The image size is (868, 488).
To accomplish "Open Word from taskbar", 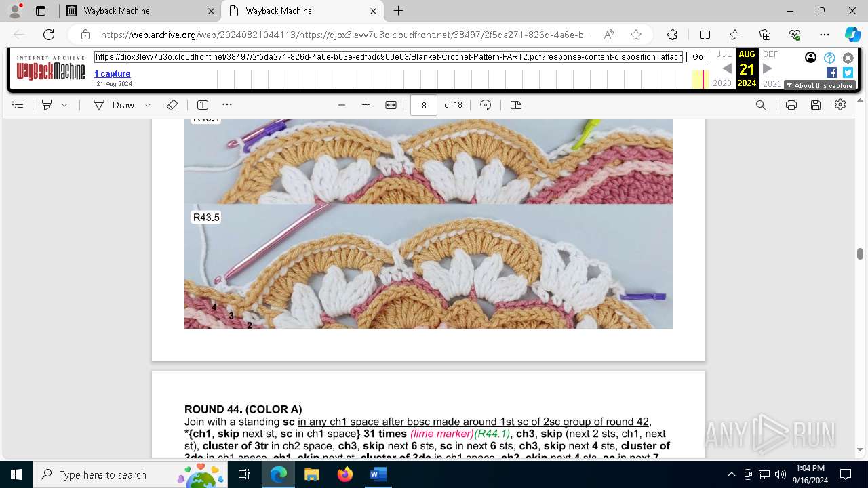I will [x=378, y=474].
